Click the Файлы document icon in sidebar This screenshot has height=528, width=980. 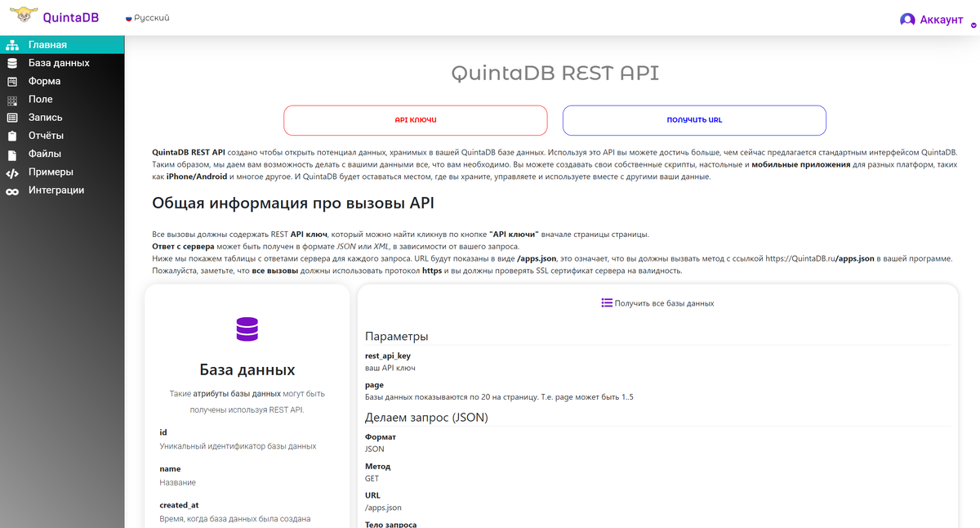[x=12, y=154]
